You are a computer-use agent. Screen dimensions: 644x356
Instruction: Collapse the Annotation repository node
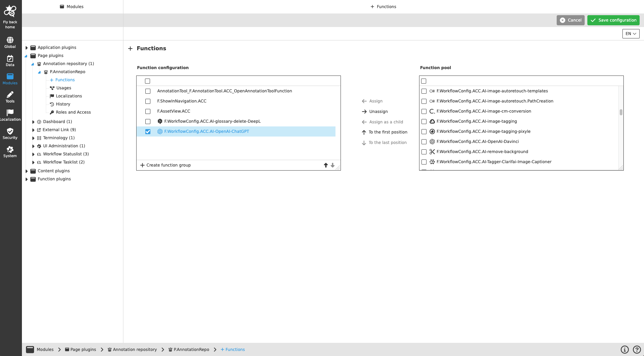(33, 64)
